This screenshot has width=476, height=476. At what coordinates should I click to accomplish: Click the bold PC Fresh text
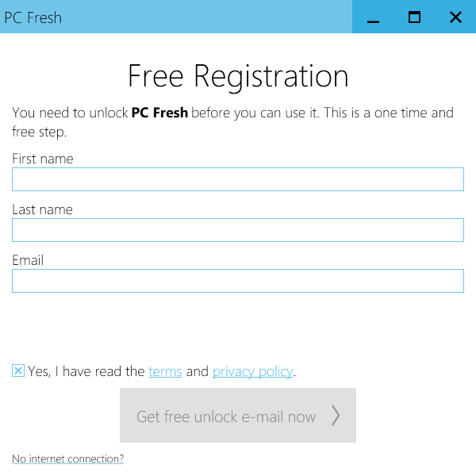pyautogui.click(x=159, y=113)
